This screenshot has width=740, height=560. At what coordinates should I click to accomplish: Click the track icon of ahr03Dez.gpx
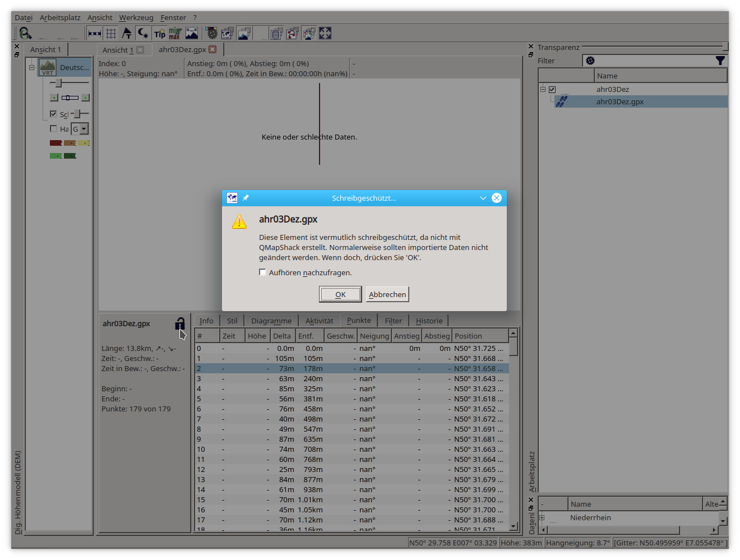click(561, 101)
